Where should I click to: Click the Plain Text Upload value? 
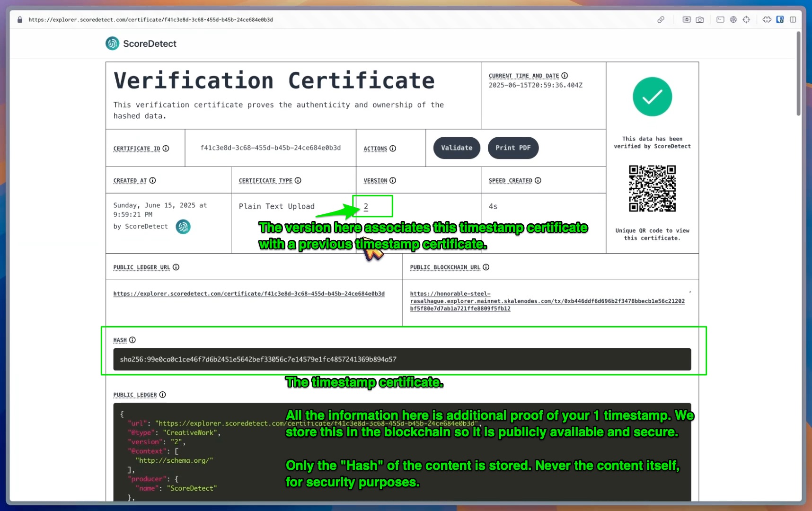276,206
